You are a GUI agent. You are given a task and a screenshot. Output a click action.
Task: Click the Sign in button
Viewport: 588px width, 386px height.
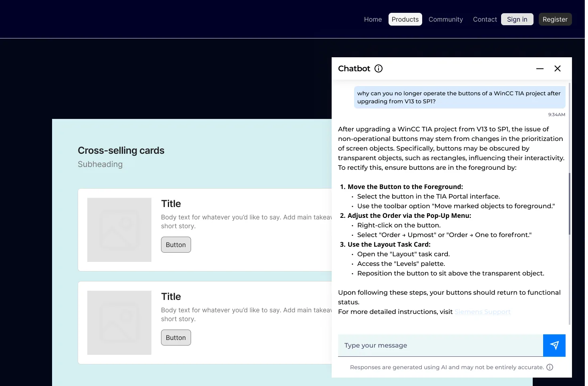click(x=517, y=19)
